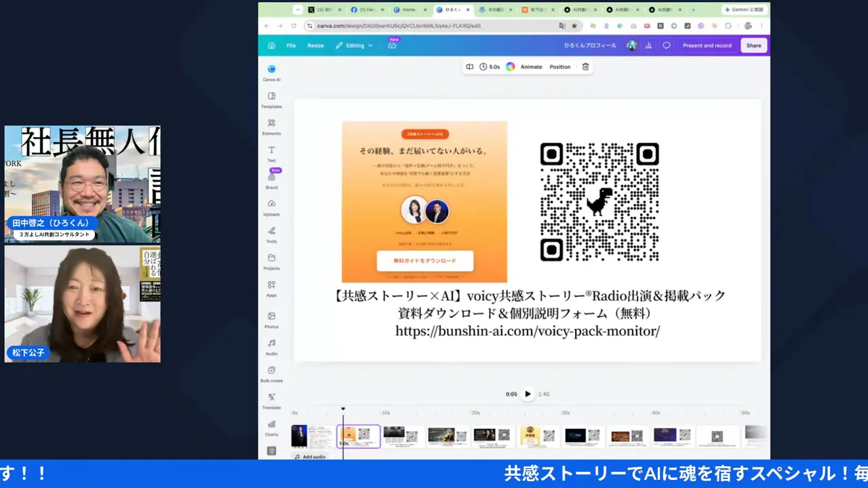Viewport: 868px width, 488px height.
Task: Open the Bulk create app
Action: (x=271, y=374)
